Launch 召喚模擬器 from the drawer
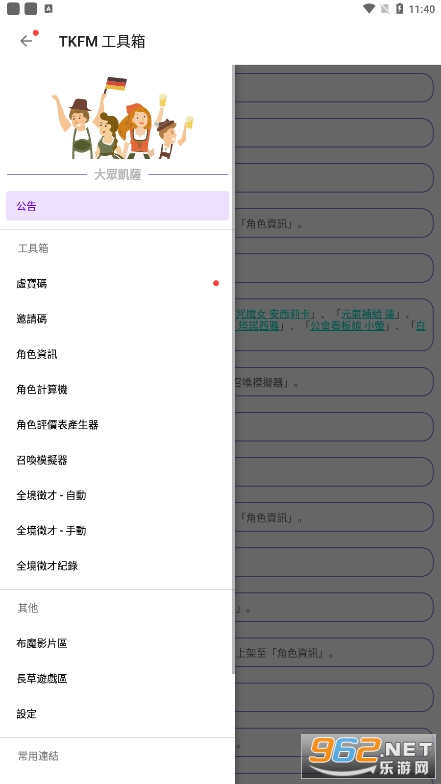The width and height of the screenshot is (441, 784). point(118,460)
